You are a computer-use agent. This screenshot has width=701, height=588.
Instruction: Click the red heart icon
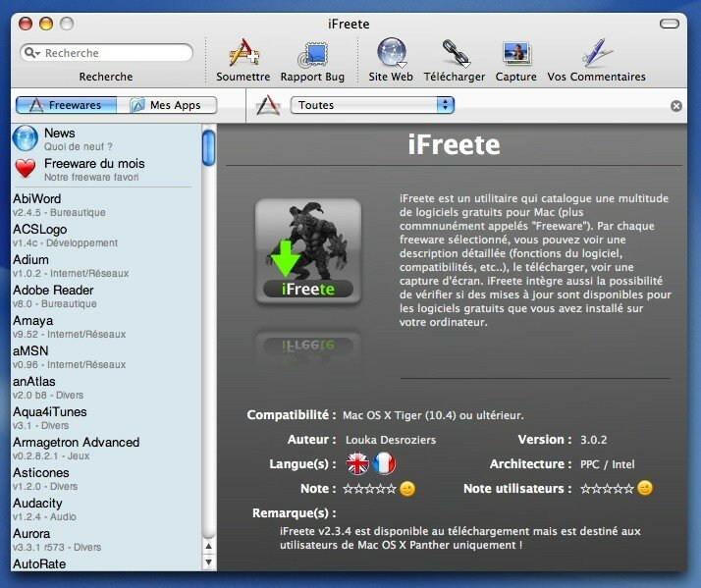(x=26, y=169)
